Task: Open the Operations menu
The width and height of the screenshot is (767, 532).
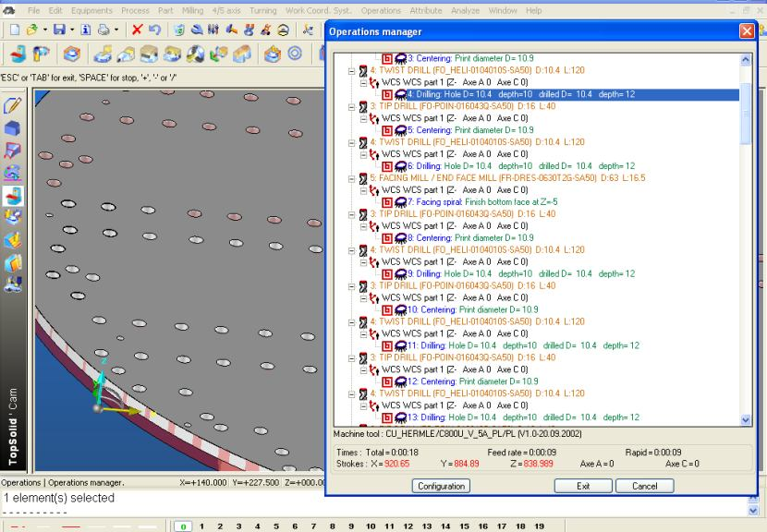Action: click(x=381, y=10)
